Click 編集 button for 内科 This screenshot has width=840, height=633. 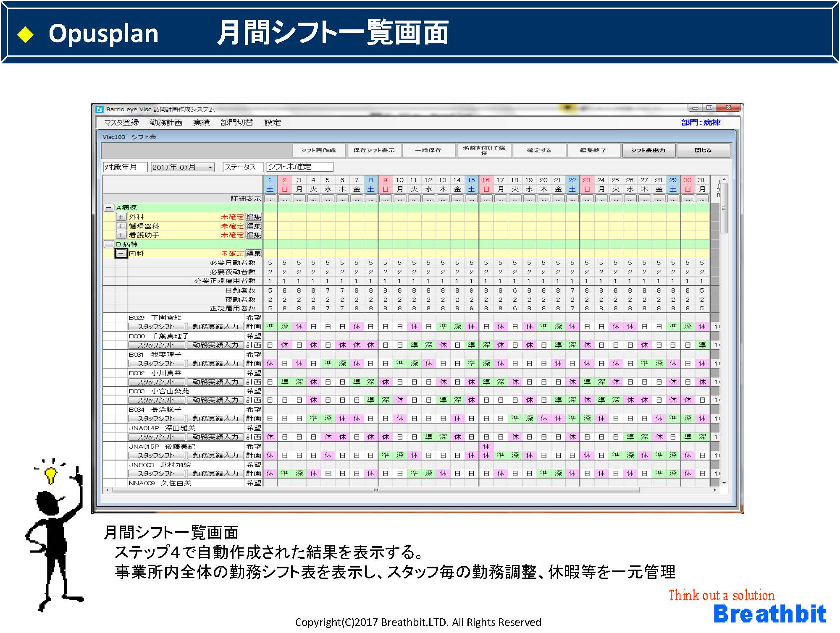pyautogui.click(x=254, y=254)
